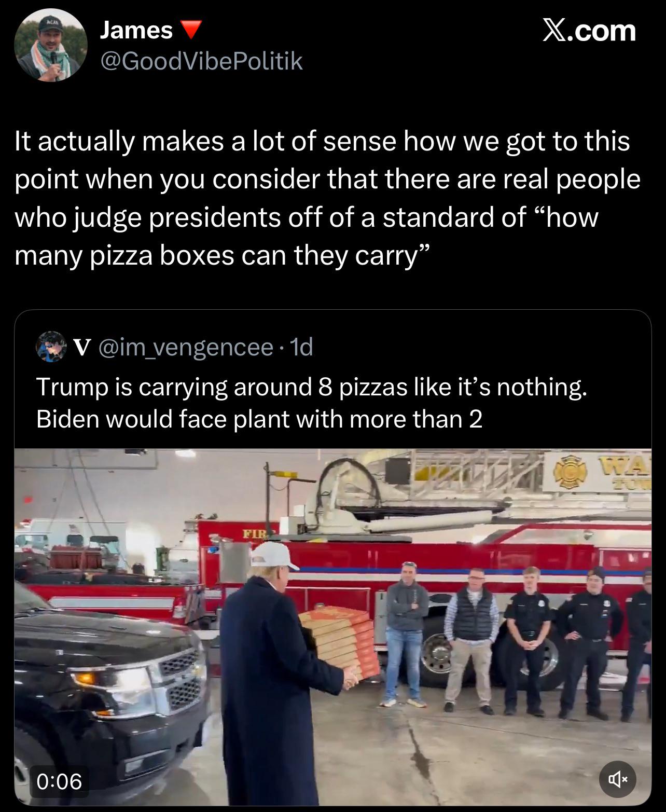
Task: Open the @im_vengencee profile handle
Action: coord(185,347)
